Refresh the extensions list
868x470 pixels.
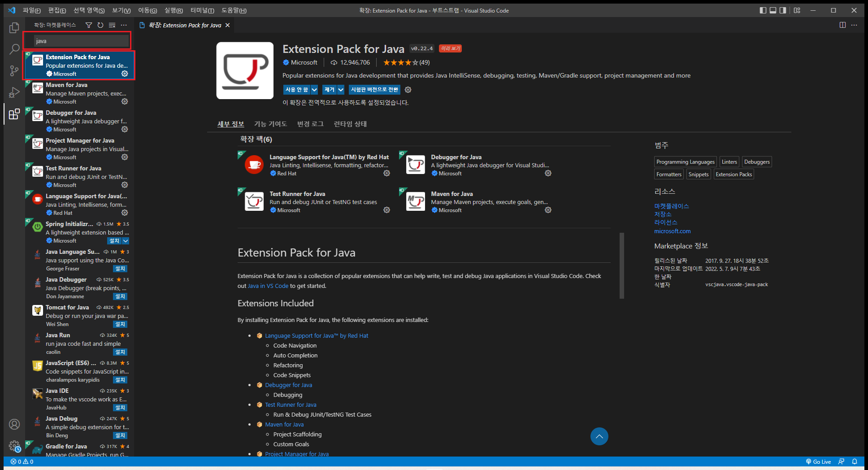(100, 25)
